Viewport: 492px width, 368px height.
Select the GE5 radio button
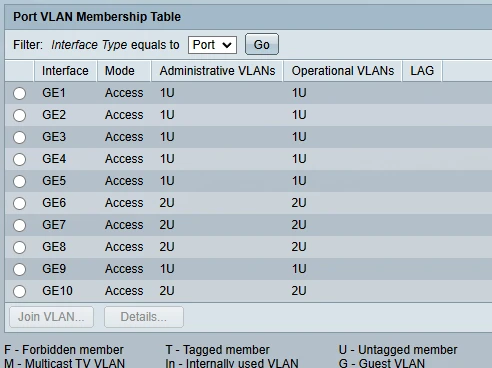pos(19,181)
